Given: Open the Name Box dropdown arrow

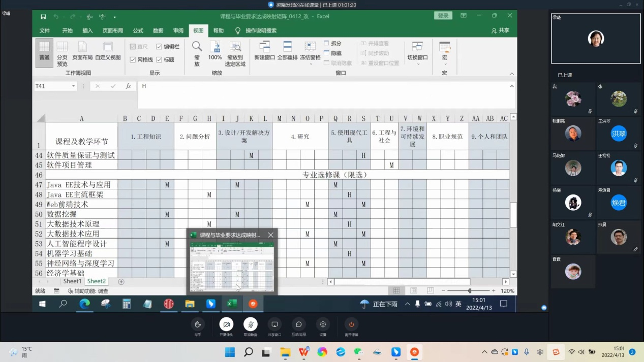Looking at the screenshot, I should point(73,86).
